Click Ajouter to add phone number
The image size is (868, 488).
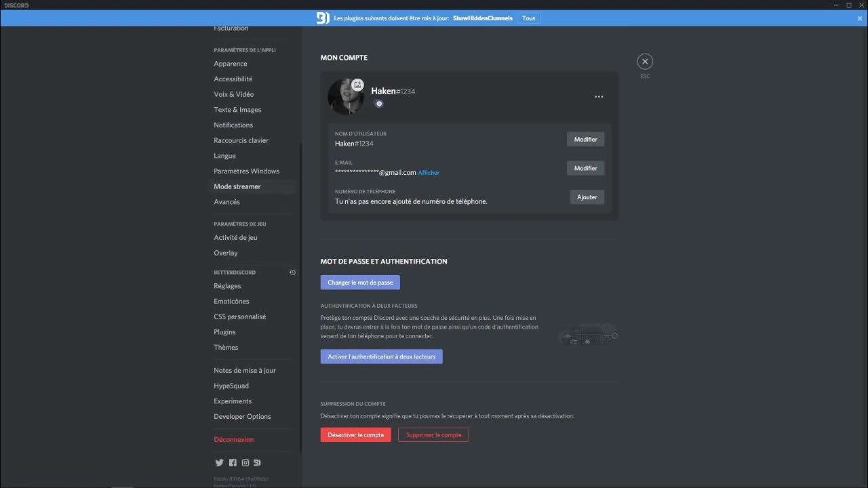[587, 197]
